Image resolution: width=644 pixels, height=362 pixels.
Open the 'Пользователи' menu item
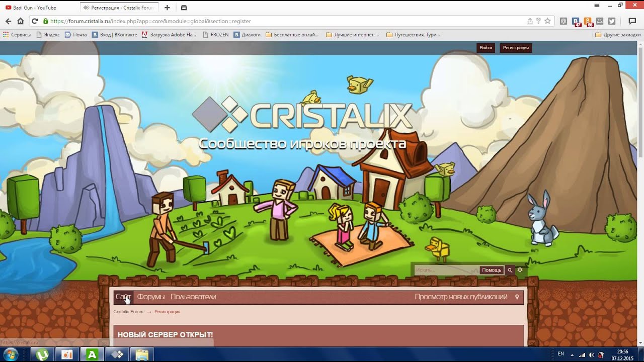[x=193, y=297]
